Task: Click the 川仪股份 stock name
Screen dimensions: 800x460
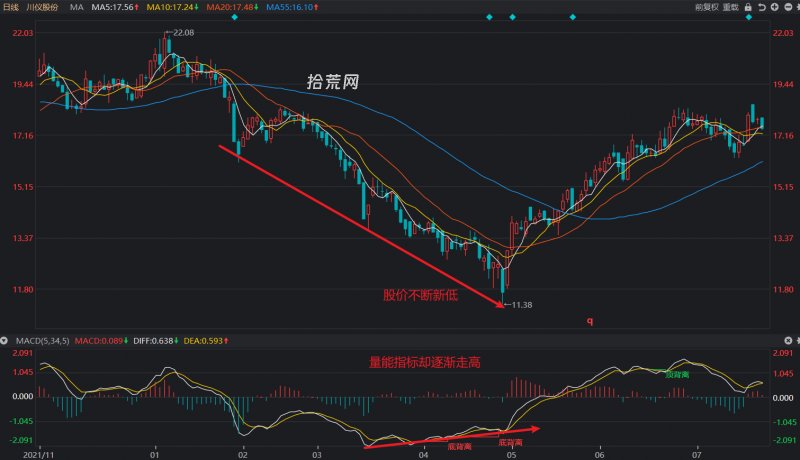Action: tap(42, 7)
